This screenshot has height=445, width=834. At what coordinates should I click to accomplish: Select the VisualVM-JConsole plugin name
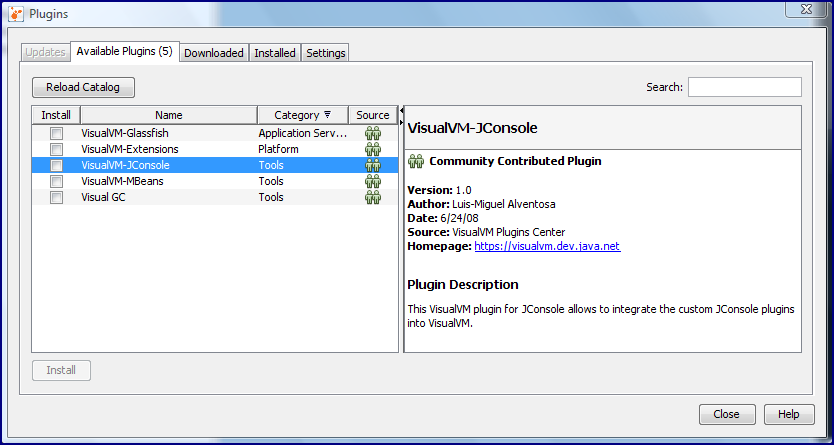pos(126,165)
